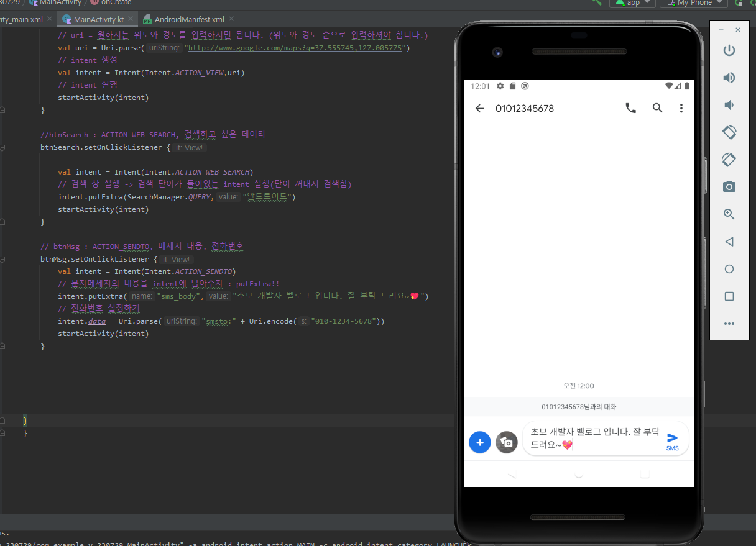The height and width of the screenshot is (546, 756).
Task: Click fold marker at btnMsg closing brace
Action: pos(2,346)
